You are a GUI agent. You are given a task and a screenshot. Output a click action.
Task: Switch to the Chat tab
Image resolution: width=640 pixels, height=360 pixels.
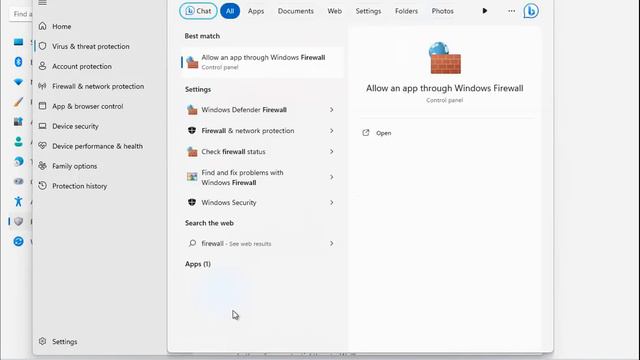click(198, 11)
